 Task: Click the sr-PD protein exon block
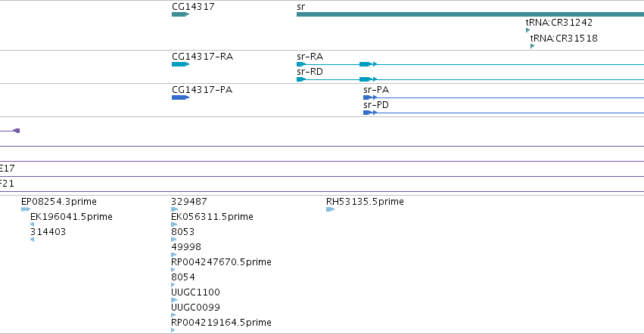coord(368,113)
